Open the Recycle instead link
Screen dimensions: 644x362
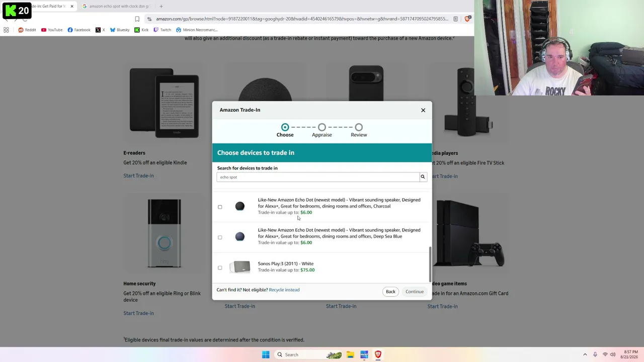pyautogui.click(x=284, y=290)
